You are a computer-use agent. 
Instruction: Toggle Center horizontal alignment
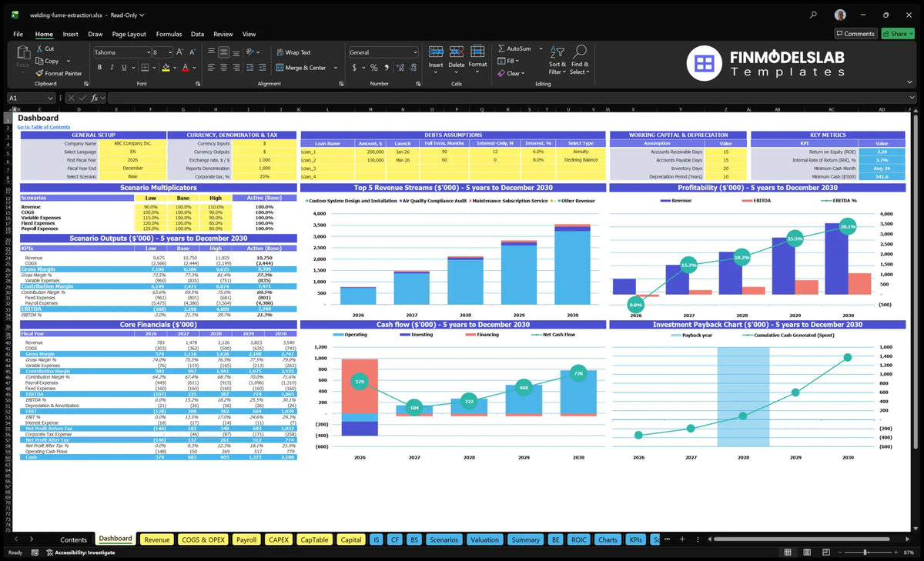(x=223, y=68)
